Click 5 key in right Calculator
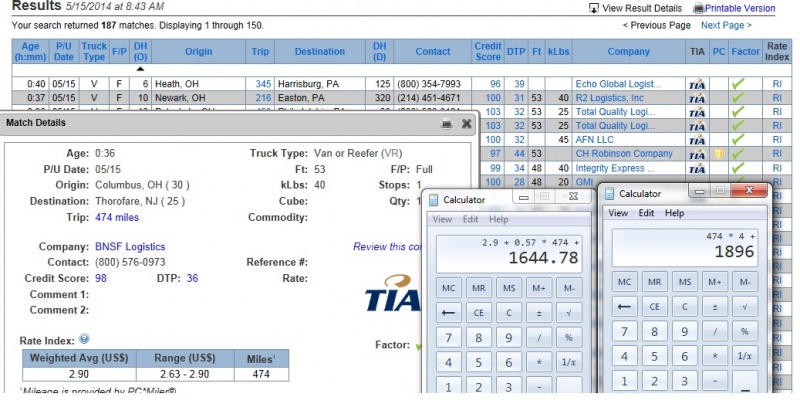 click(x=655, y=356)
